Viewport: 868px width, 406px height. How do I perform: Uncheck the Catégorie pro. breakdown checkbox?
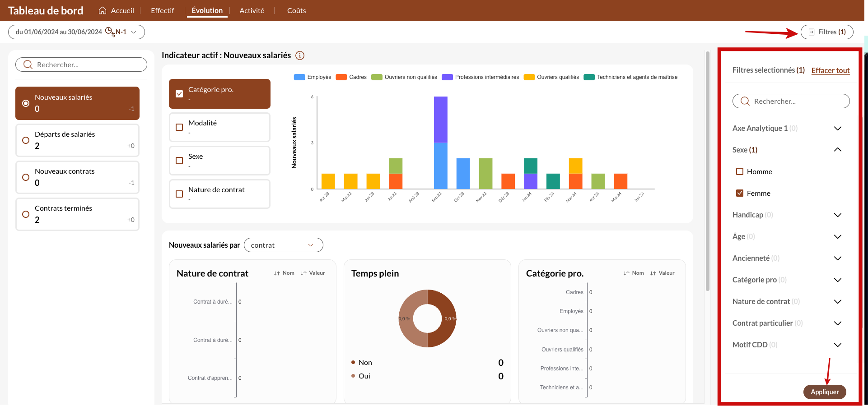tap(179, 94)
